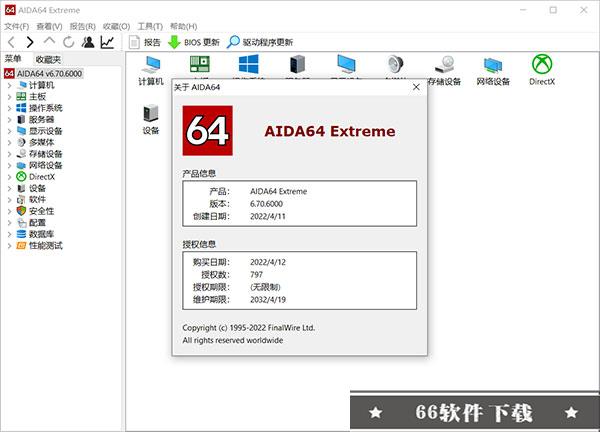Click the Forward navigation arrow
The width and height of the screenshot is (600, 432).
(x=30, y=42)
